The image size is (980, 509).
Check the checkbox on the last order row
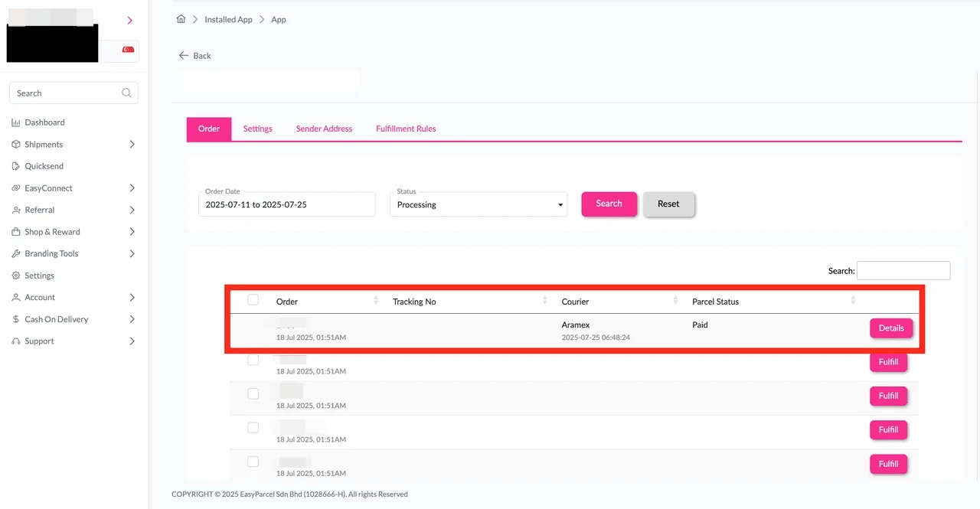point(253,462)
